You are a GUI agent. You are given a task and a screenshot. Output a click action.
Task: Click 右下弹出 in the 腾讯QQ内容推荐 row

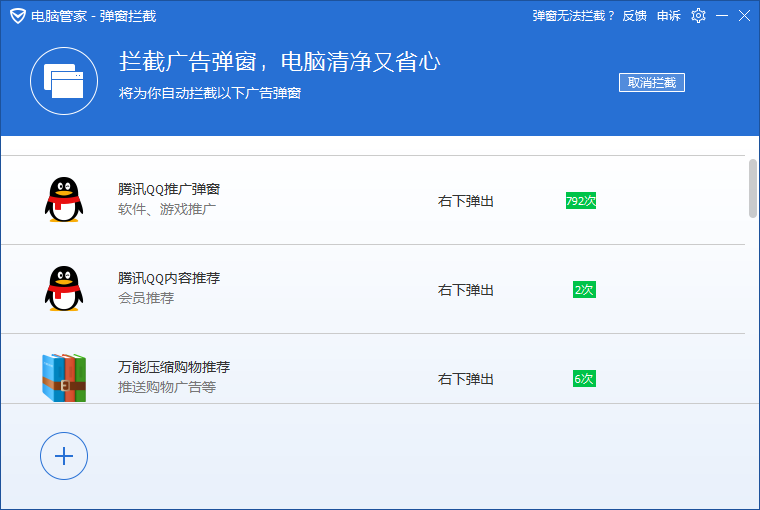point(465,290)
